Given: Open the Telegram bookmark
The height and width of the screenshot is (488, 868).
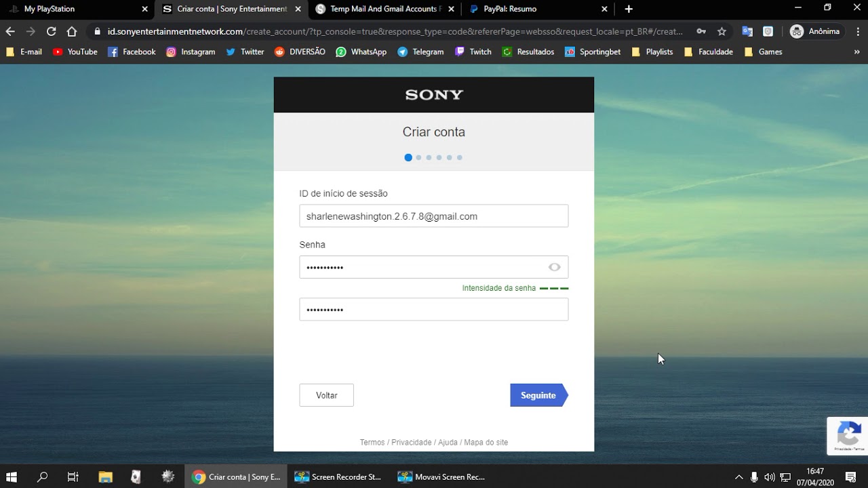Looking at the screenshot, I should pyautogui.click(x=420, y=52).
